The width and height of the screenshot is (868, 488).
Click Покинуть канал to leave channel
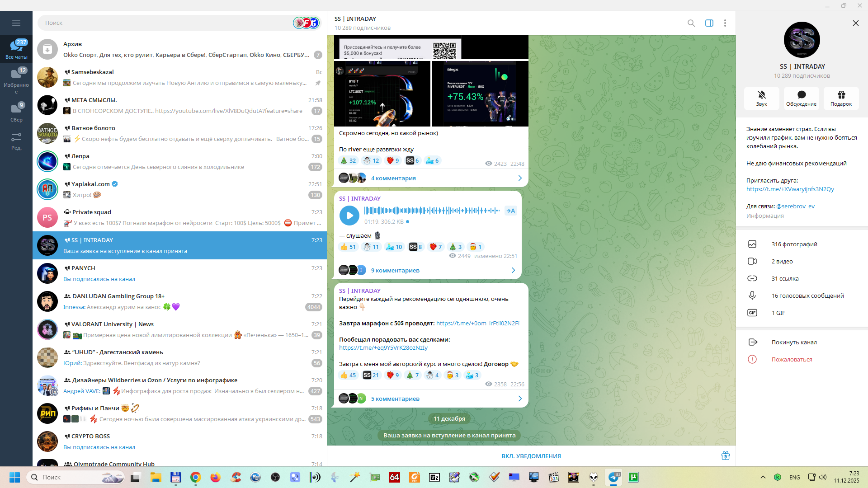click(793, 342)
